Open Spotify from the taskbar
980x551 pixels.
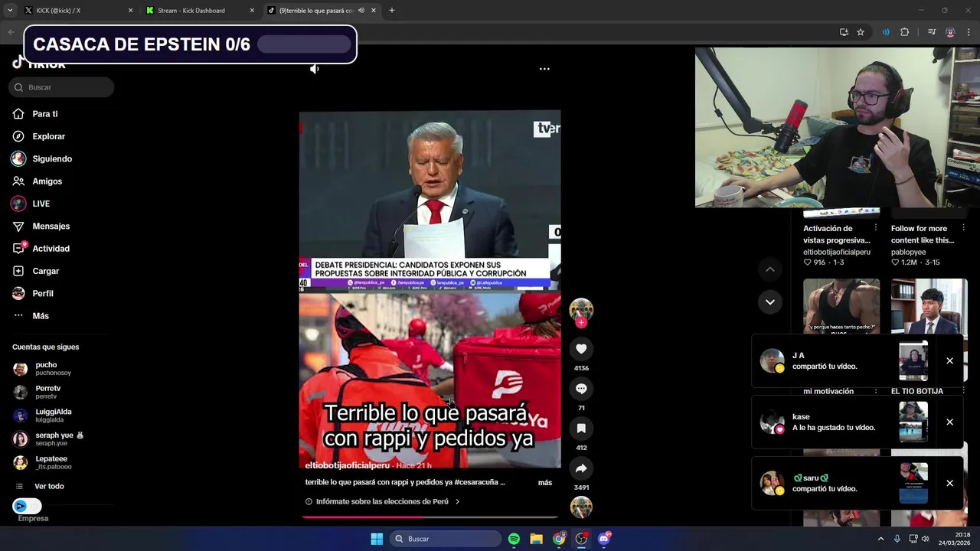(x=514, y=539)
